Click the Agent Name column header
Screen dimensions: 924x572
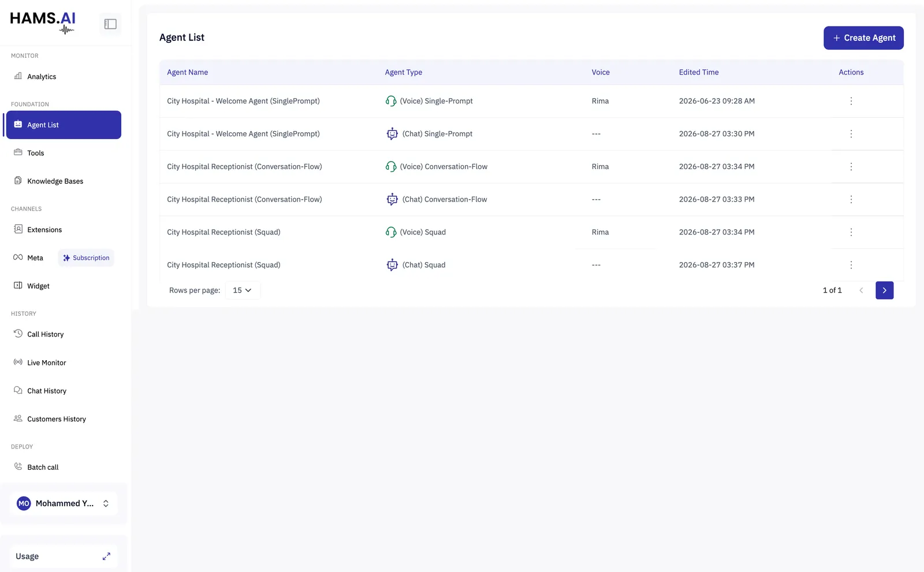[x=188, y=72]
